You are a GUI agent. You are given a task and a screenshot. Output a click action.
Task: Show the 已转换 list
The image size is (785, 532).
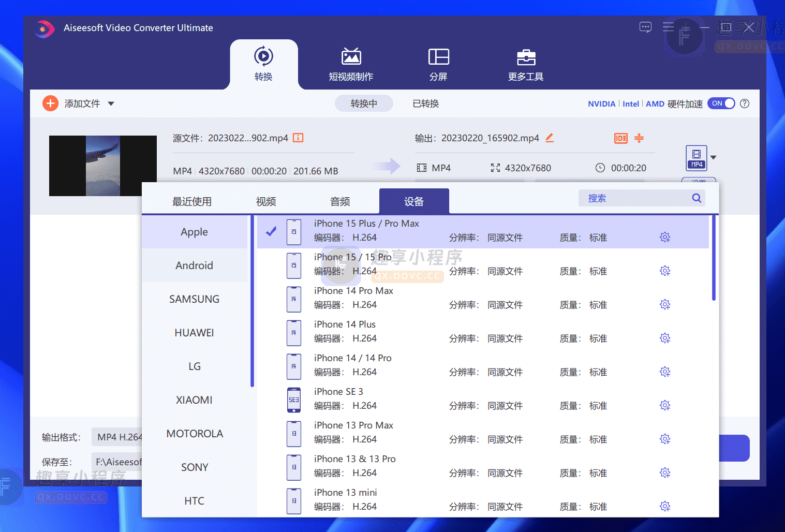click(425, 104)
